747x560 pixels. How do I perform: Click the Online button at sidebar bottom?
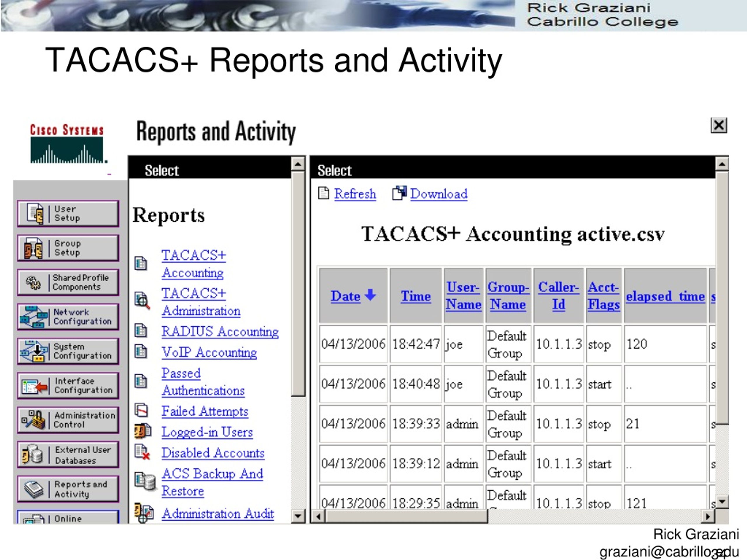coord(68,517)
